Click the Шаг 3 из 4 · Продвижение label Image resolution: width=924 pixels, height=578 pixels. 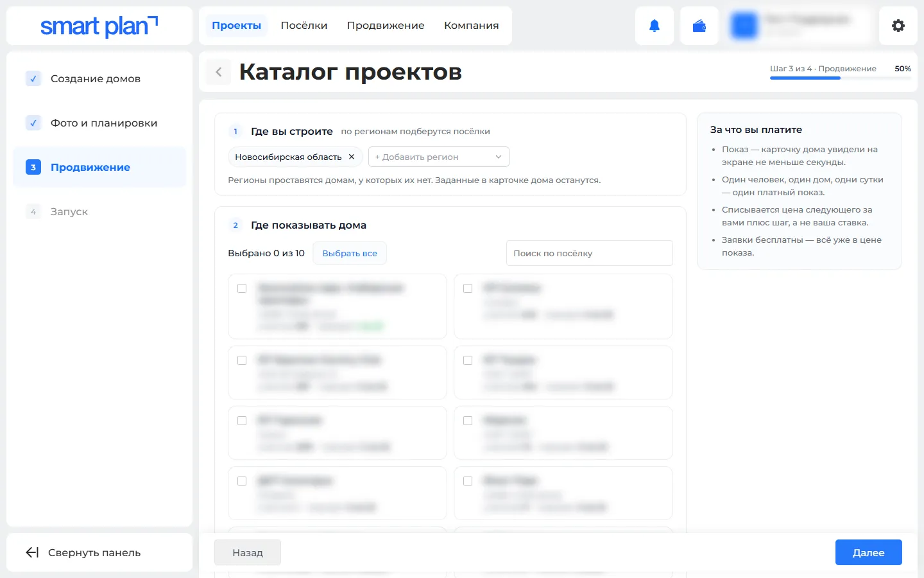point(823,69)
